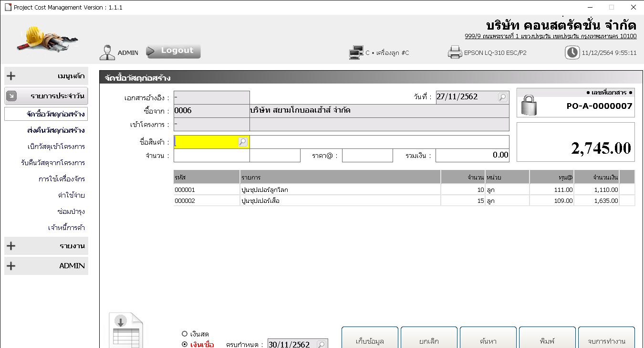This screenshot has width=644, height=348.
Task: Select the เงินสด cash radio button
Action: pyautogui.click(x=185, y=334)
